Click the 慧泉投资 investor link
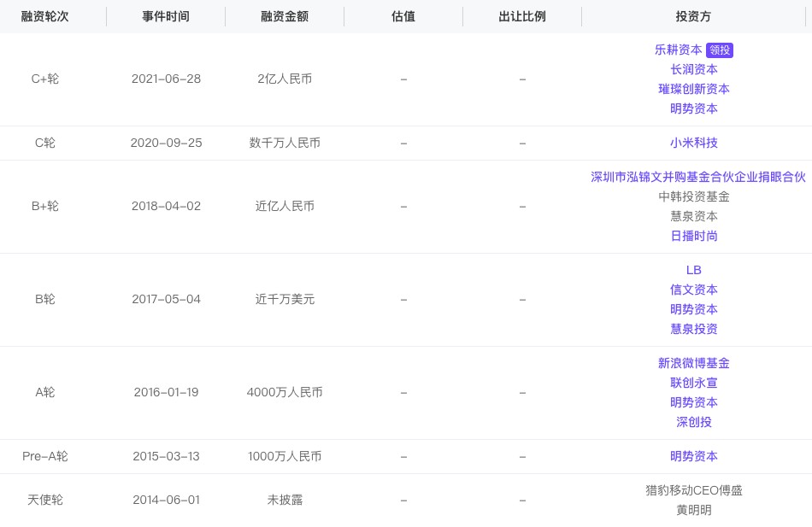 (x=693, y=329)
